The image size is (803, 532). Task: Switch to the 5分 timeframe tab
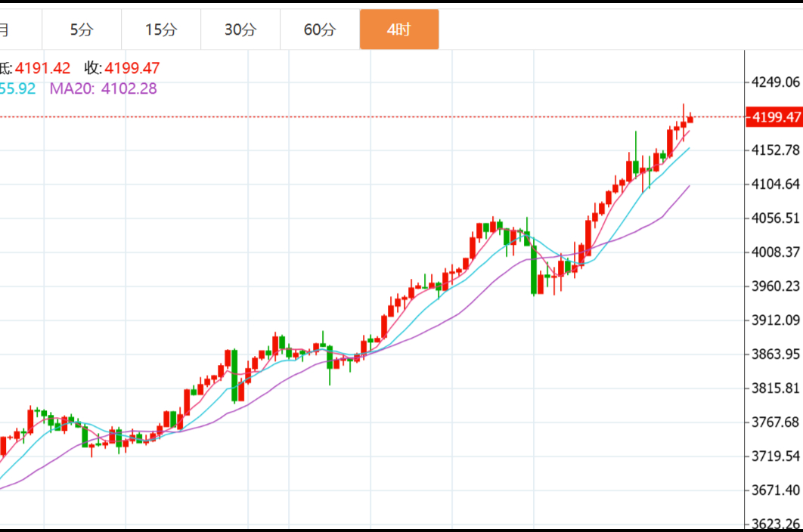tap(82, 30)
